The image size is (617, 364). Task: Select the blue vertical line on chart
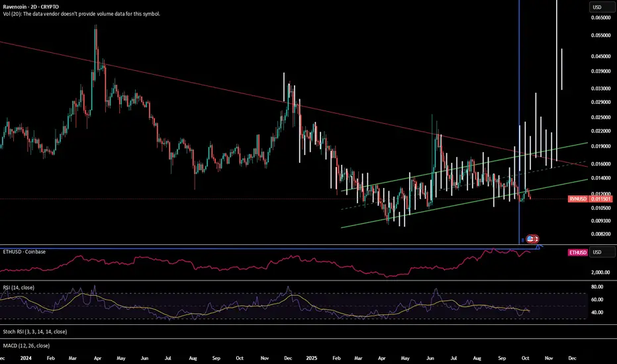(519, 99)
